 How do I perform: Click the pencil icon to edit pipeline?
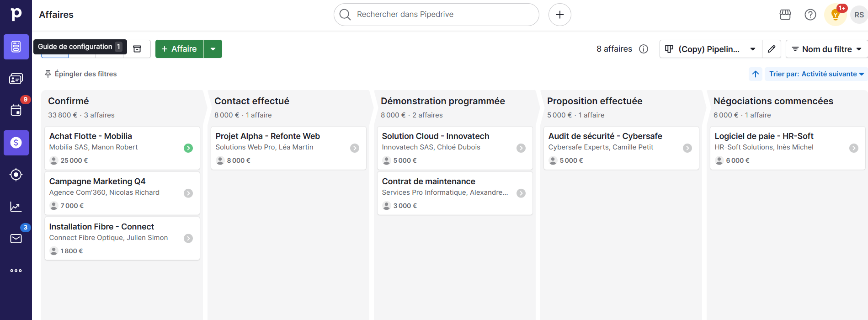(x=772, y=49)
